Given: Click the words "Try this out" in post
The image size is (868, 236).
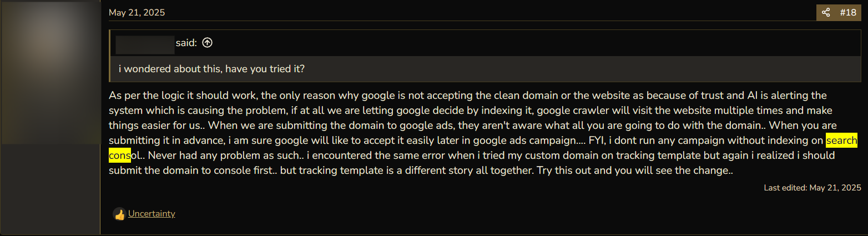Looking at the screenshot, I should point(564,170).
